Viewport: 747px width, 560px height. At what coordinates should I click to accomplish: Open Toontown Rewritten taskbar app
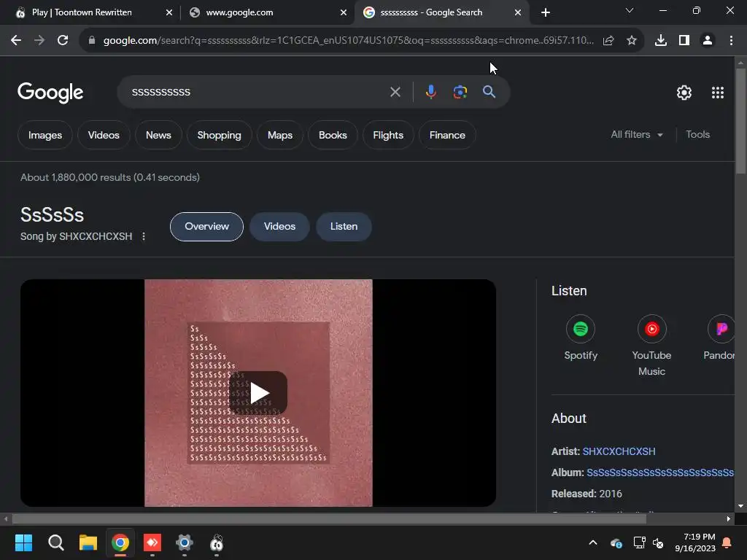coord(217,542)
